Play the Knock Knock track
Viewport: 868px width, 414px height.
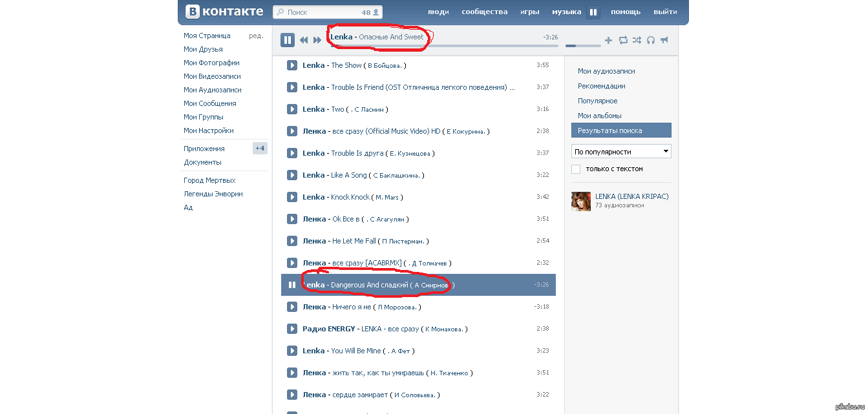click(x=292, y=197)
